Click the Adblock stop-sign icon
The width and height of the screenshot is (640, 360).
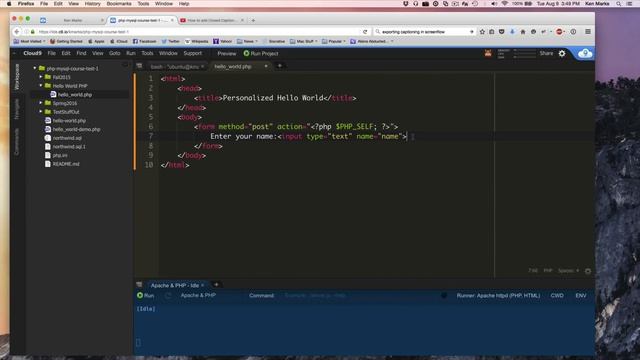(x=559, y=31)
